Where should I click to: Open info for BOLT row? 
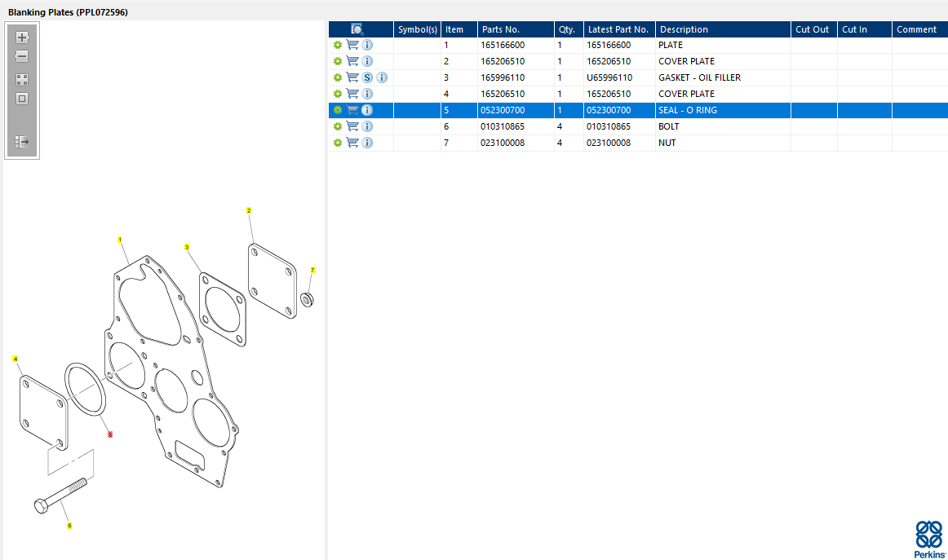pyautogui.click(x=367, y=126)
